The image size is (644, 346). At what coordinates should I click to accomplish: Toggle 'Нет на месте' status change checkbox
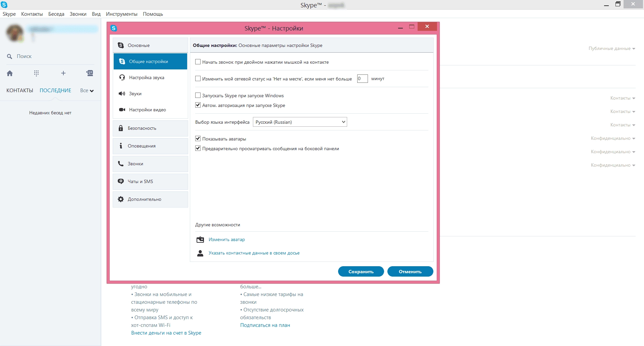198,78
